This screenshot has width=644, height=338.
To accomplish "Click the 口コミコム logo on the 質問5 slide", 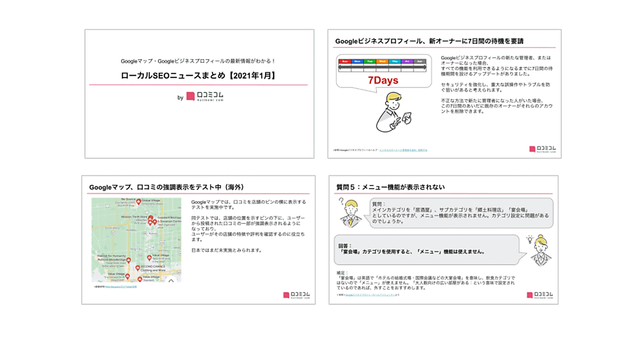I will [539, 295].
